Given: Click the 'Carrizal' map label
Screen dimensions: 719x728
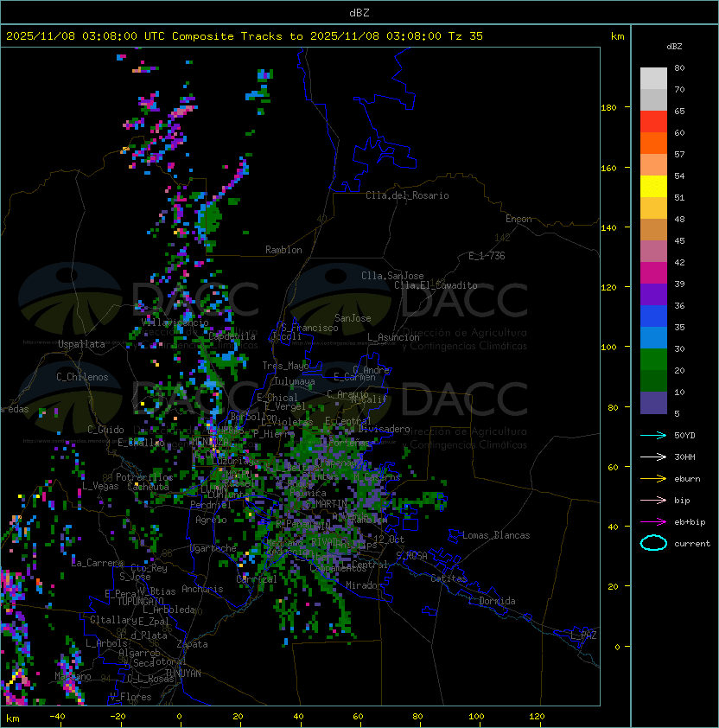Looking at the screenshot, I should click(257, 579).
